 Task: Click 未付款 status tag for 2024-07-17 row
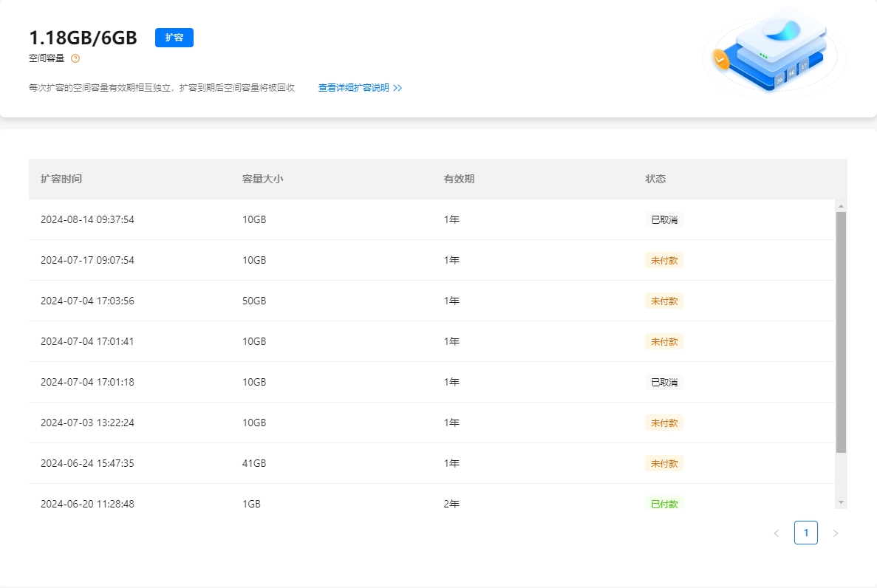point(663,260)
